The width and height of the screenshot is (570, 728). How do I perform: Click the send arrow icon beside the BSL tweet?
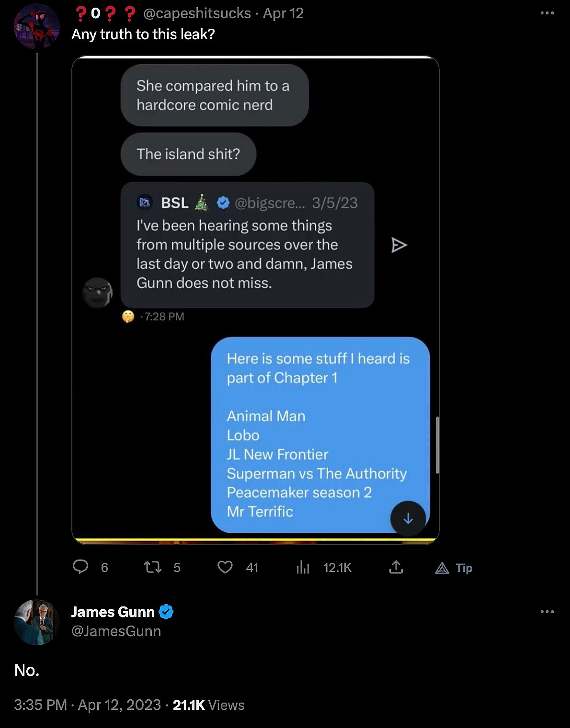click(x=399, y=245)
